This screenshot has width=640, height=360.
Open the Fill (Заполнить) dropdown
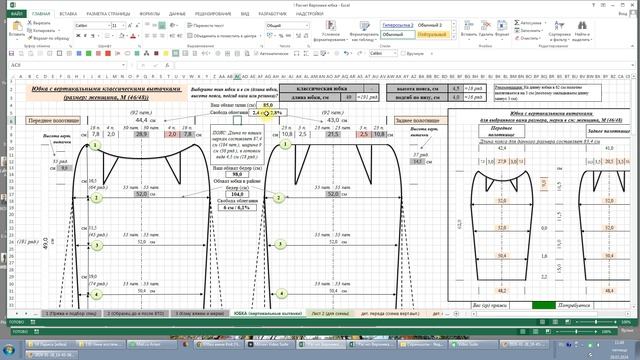[529, 31]
